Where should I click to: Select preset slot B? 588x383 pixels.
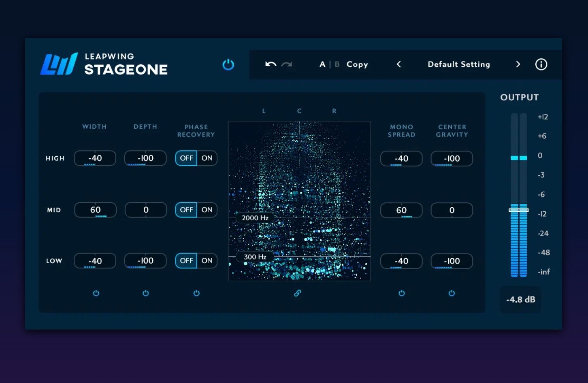337,64
